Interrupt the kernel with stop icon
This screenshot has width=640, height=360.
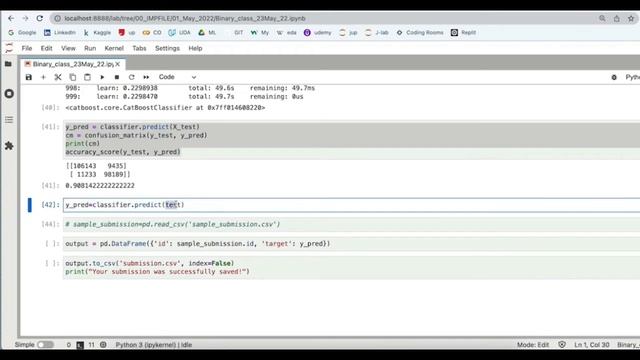pos(117,77)
